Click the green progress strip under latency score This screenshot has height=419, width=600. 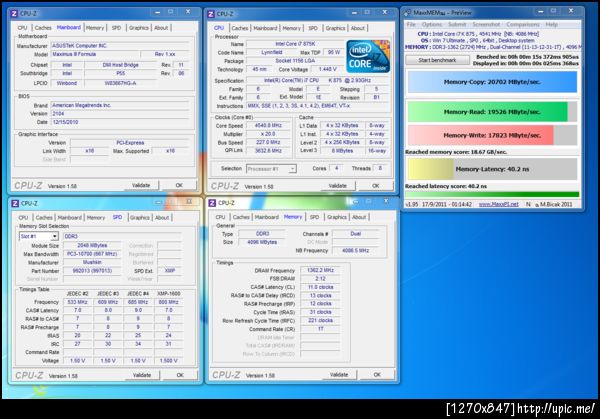[492, 194]
